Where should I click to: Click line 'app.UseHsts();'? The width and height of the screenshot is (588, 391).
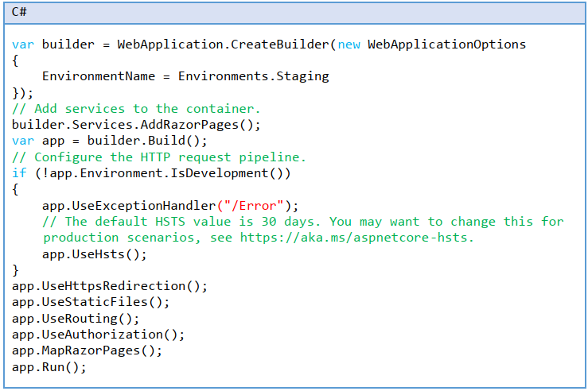tap(95, 254)
